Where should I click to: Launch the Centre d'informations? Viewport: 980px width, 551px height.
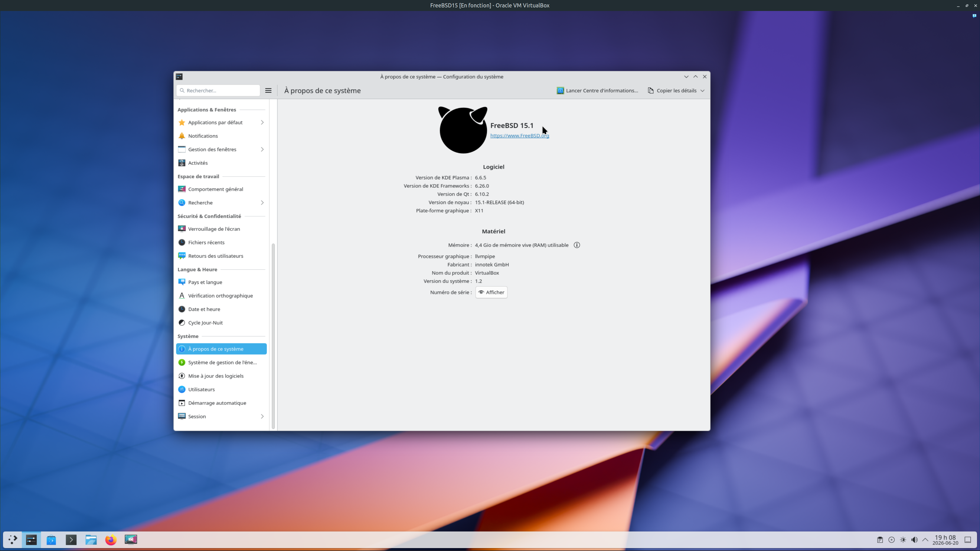coord(597,91)
